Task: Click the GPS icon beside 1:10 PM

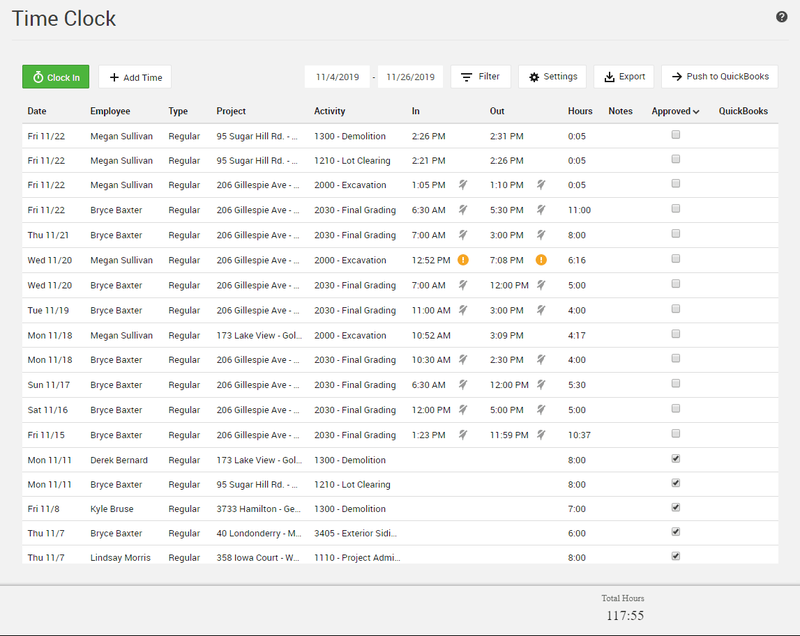Action: coord(541,185)
